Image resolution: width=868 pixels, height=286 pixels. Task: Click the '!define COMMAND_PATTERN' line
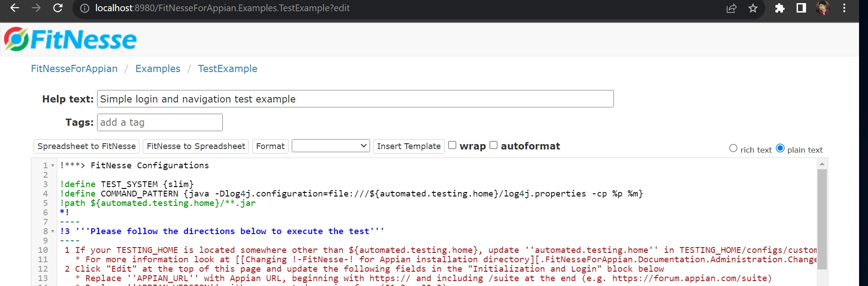coord(351,194)
